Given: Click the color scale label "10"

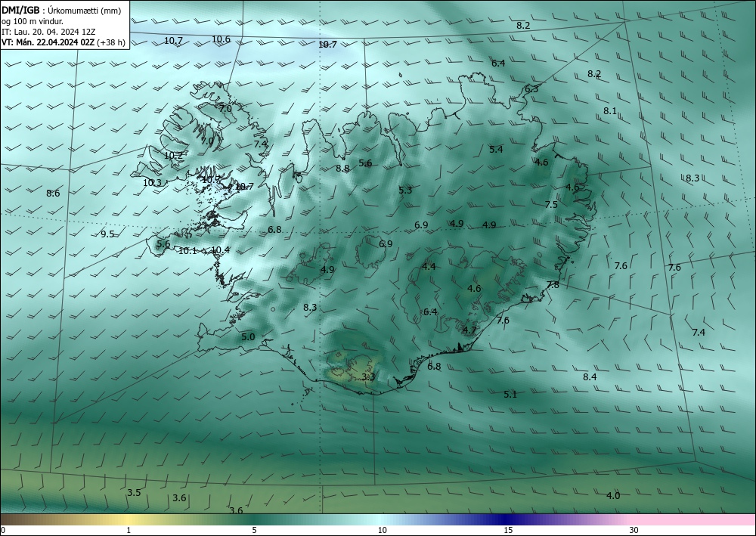Looking at the screenshot, I should point(382,531).
